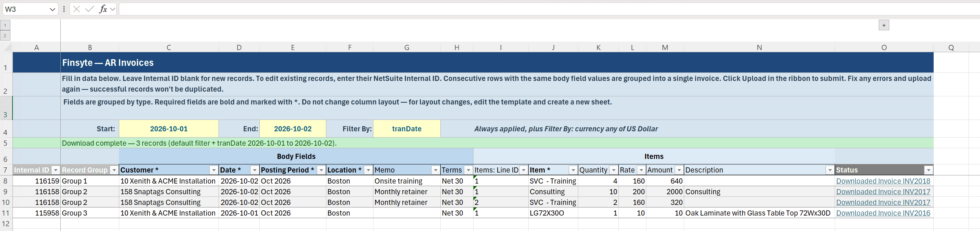Expand the column group plus button

click(x=884, y=25)
